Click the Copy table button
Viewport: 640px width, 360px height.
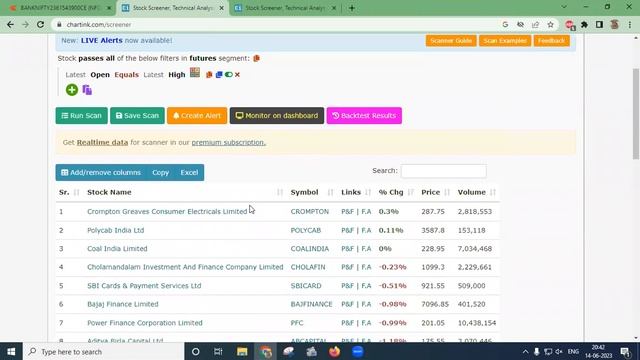pyautogui.click(x=160, y=173)
